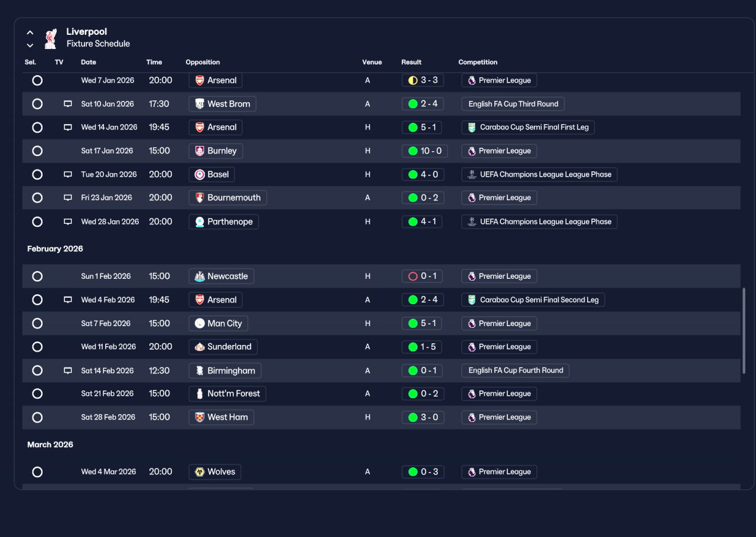
Task: Click the Liverpool club crest icon
Action: (x=50, y=38)
